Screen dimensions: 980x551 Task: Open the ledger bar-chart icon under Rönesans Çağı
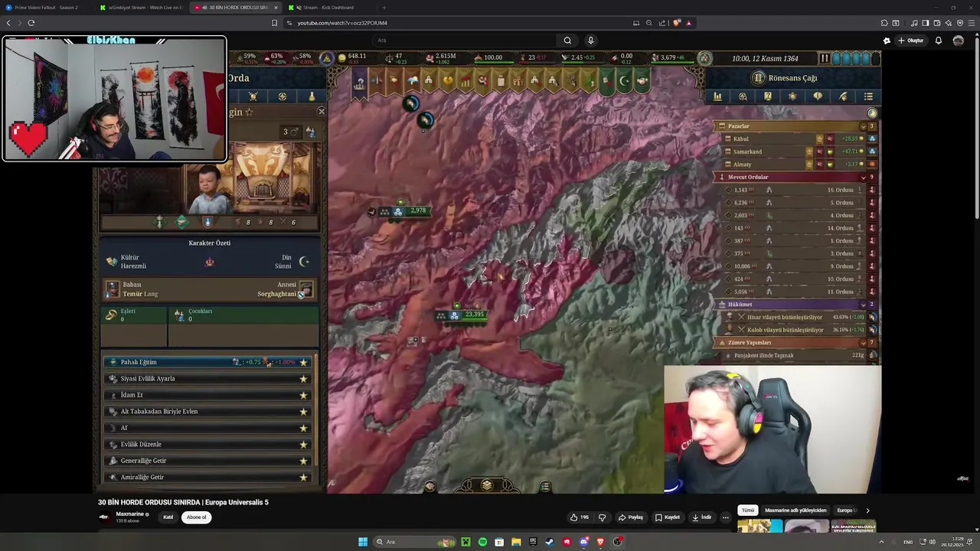coord(717,96)
